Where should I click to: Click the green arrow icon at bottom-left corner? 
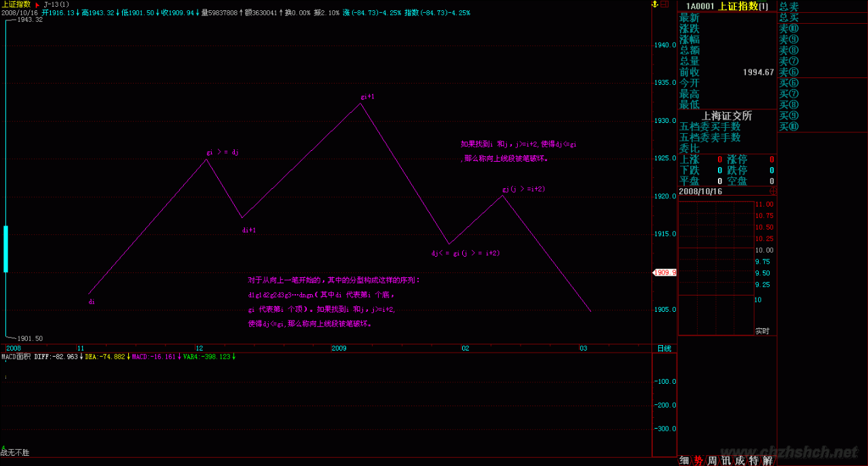point(3,448)
